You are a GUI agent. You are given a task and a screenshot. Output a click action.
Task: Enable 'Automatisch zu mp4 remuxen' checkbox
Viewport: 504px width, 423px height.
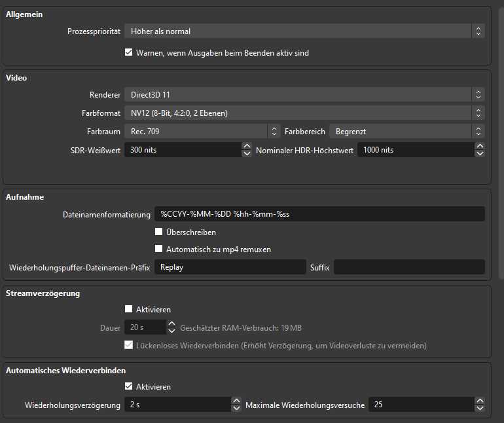[159, 249]
